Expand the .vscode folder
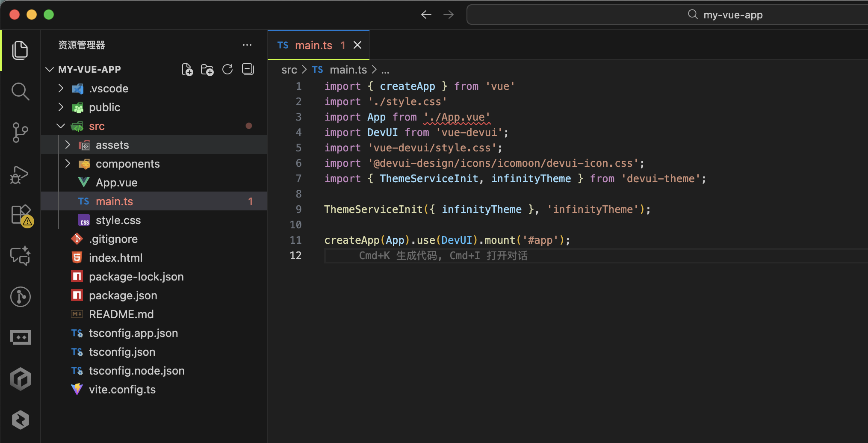The width and height of the screenshot is (868, 443). point(61,88)
